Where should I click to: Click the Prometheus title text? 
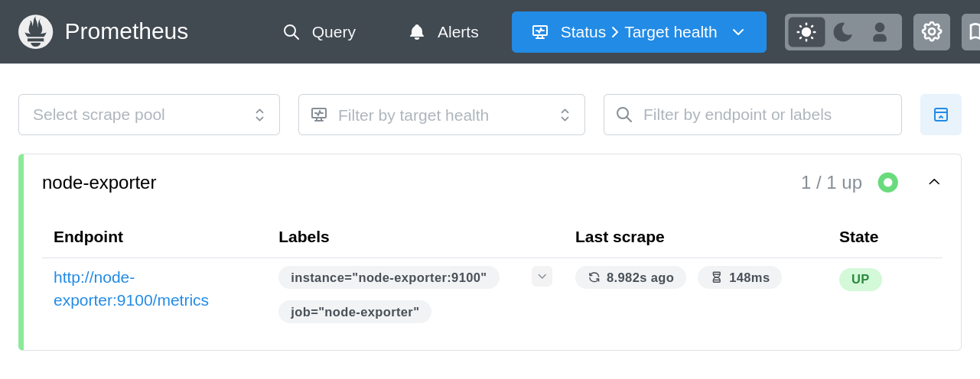pos(126,31)
